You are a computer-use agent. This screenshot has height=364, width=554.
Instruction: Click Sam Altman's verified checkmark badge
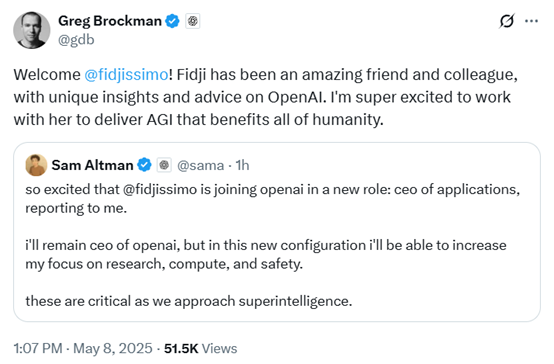click(144, 165)
